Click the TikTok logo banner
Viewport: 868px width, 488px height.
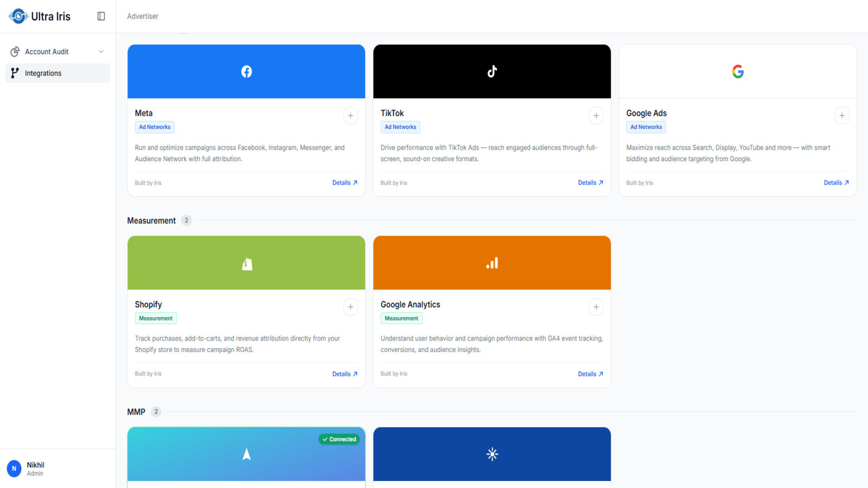pos(492,72)
